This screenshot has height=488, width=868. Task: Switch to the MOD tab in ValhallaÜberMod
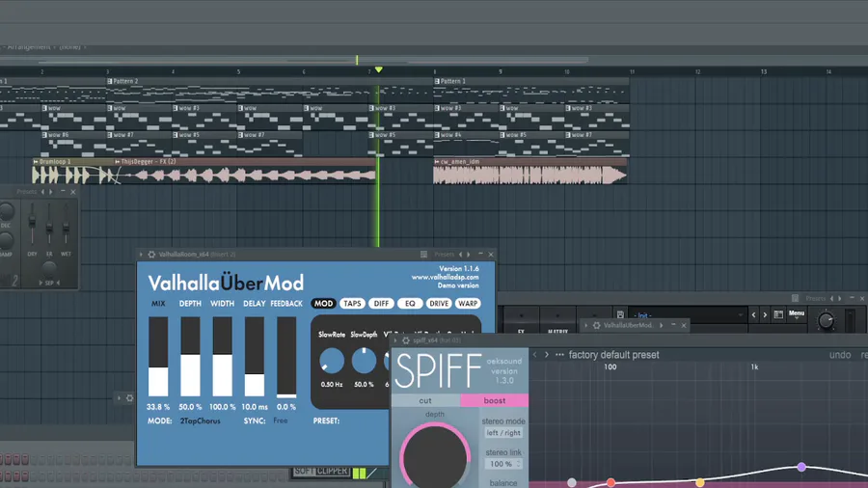324,303
